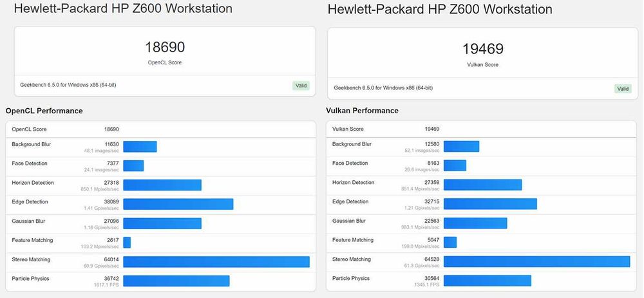Select the Background Blur label under OpenCL
Screen dimensions: 644x298
coord(31,144)
